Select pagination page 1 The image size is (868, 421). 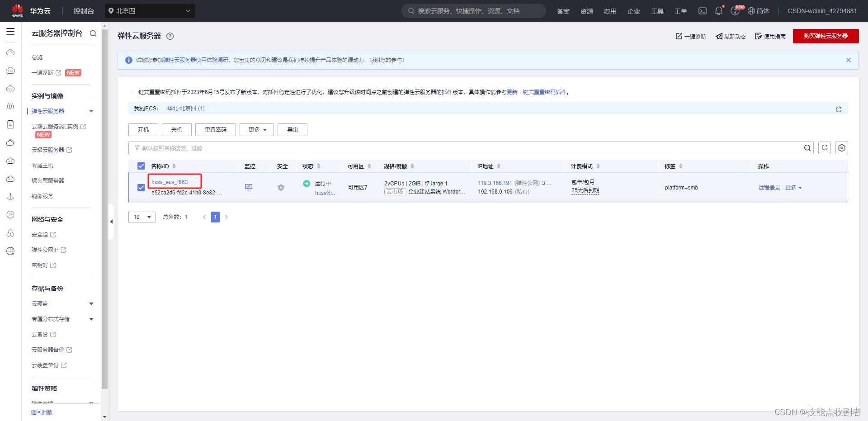pos(215,217)
